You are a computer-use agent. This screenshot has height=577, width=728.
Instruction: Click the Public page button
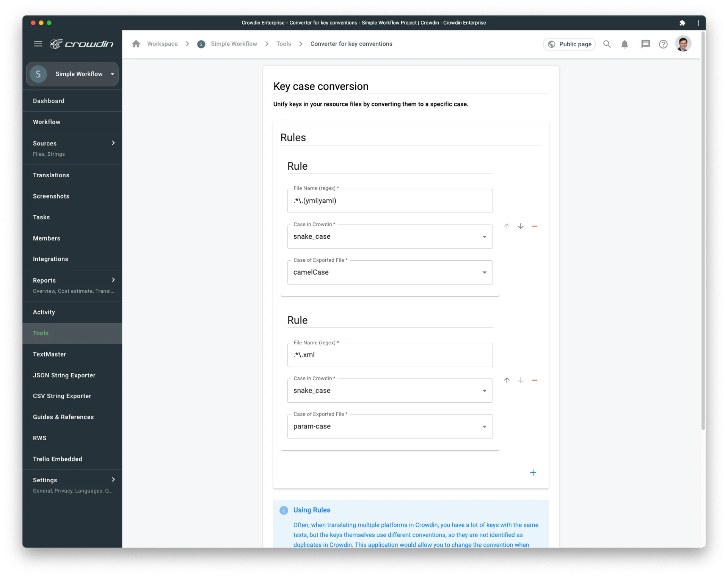(x=569, y=44)
